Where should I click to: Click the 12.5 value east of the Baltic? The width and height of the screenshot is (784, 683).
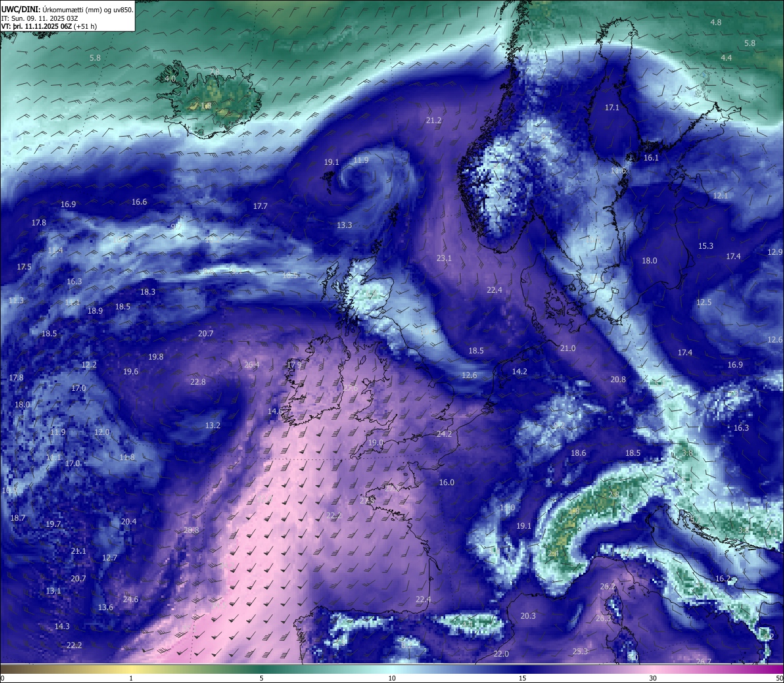pyautogui.click(x=704, y=302)
